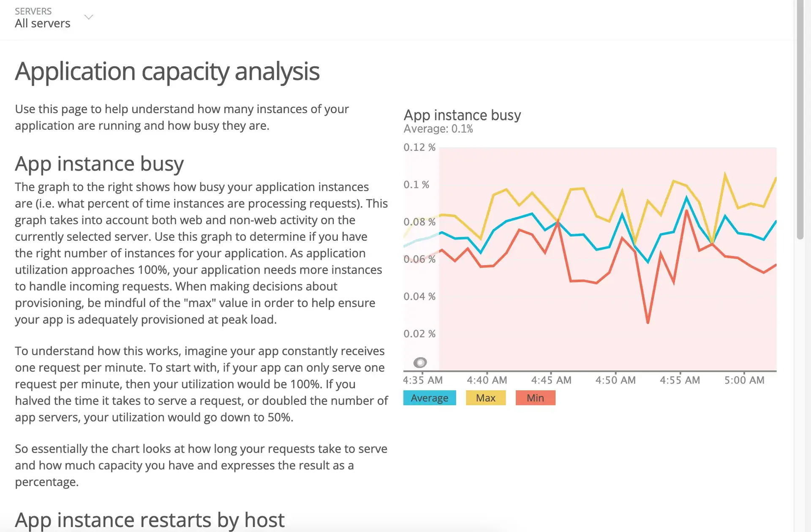The height and width of the screenshot is (532, 811).
Task: Click the page's vertical scrollbar thumb
Action: click(x=800, y=120)
